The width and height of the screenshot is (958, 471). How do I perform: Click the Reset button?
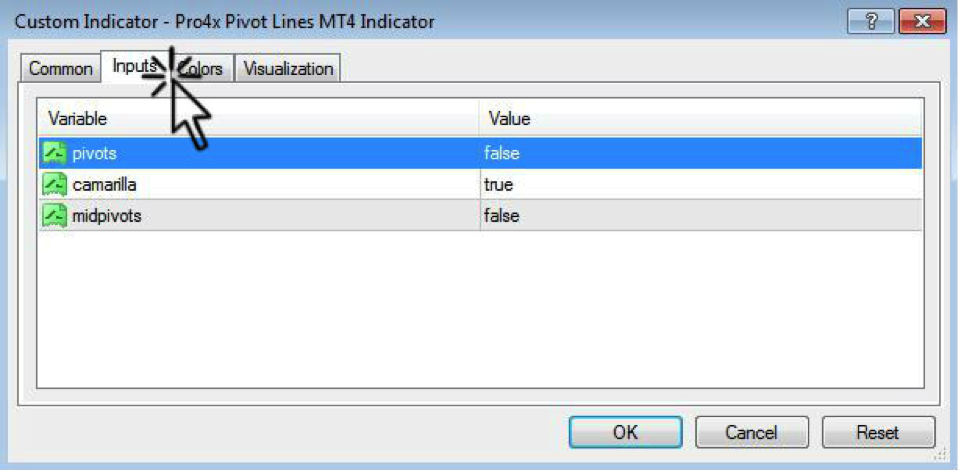878,433
